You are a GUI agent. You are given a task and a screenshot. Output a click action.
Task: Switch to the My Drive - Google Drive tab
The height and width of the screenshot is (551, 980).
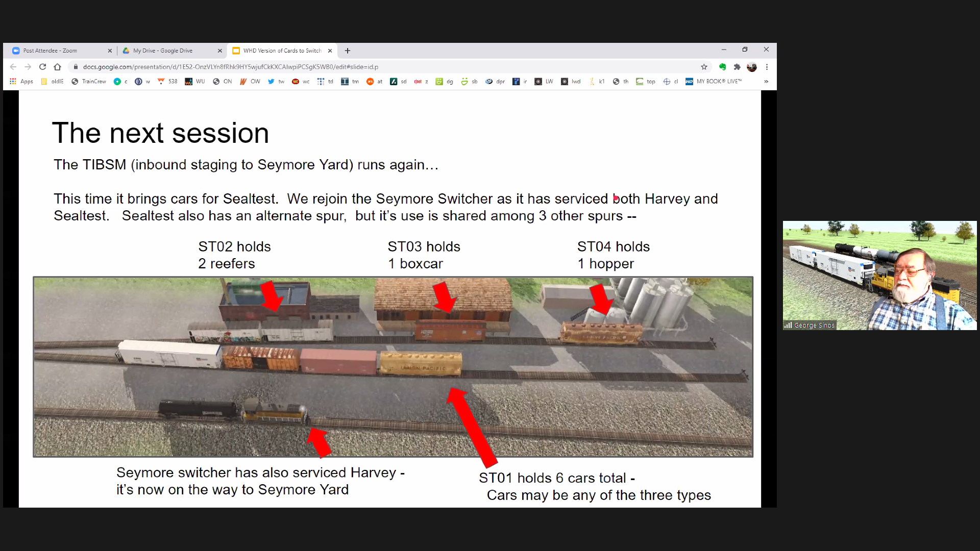click(163, 51)
